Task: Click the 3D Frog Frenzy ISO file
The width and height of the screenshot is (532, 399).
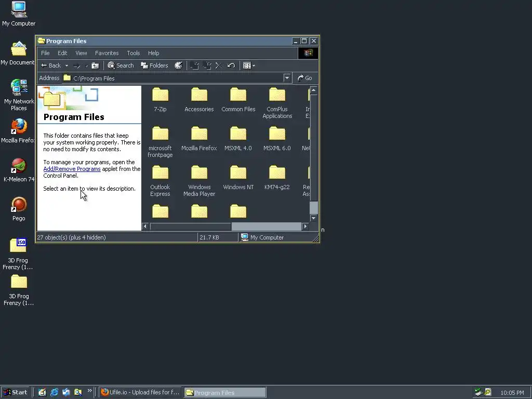Action: pos(18,254)
